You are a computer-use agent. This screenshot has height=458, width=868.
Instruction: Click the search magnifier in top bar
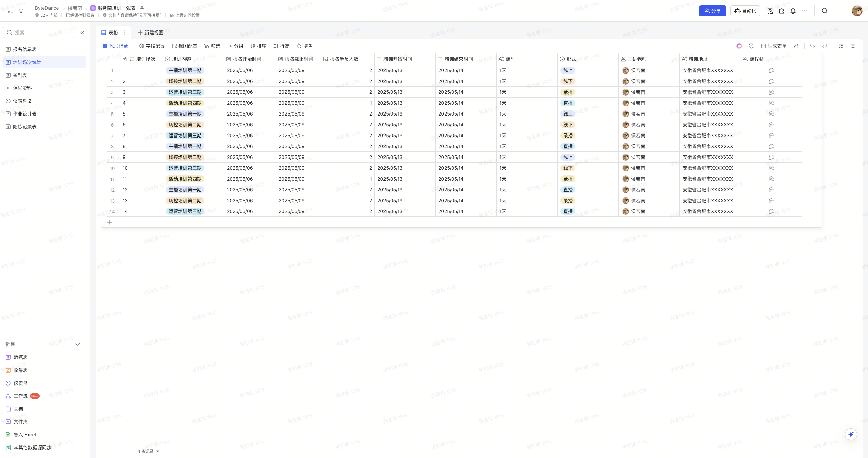coord(824,11)
